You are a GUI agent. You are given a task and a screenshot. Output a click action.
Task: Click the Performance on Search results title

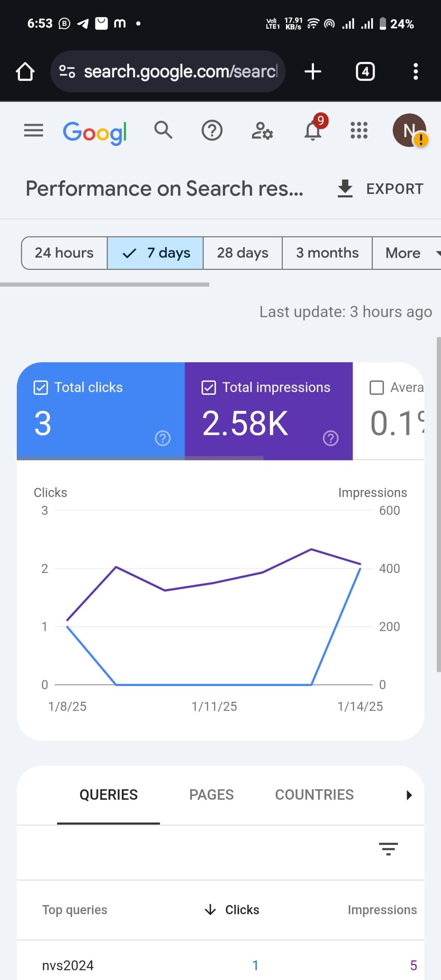pos(164,189)
